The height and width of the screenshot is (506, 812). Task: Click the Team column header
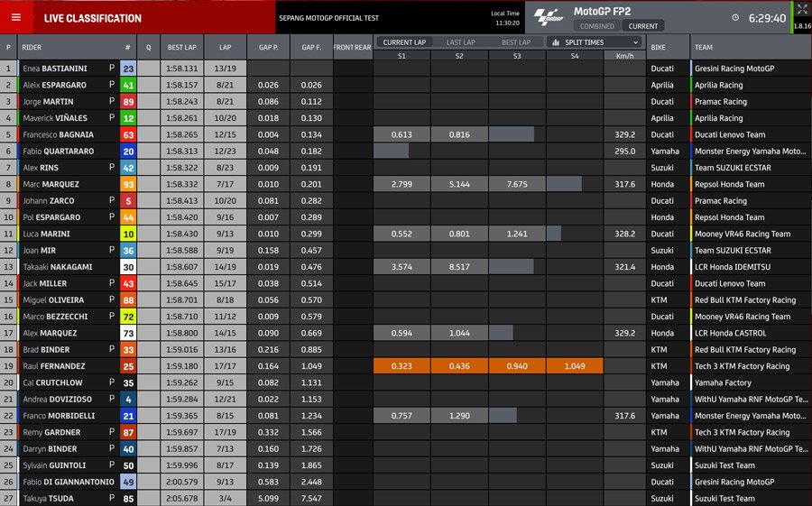tap(704, 48)
